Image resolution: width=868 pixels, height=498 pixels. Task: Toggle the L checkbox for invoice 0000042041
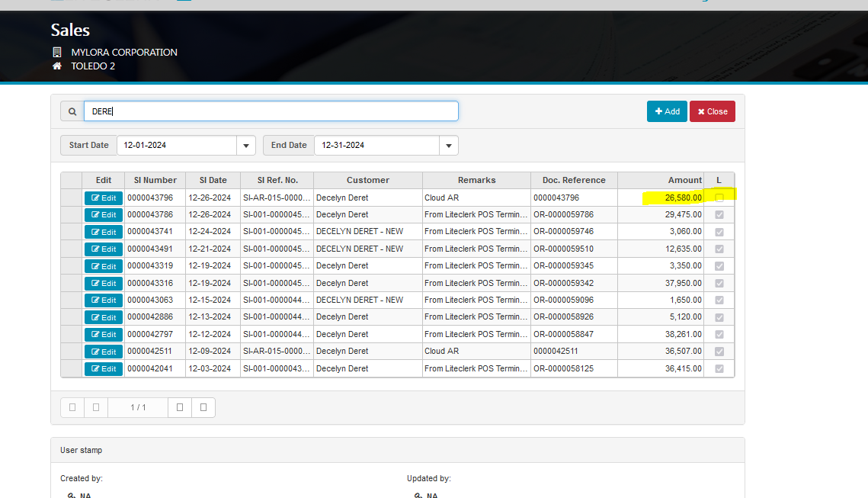pyautogui.click(x=719, y=368)
